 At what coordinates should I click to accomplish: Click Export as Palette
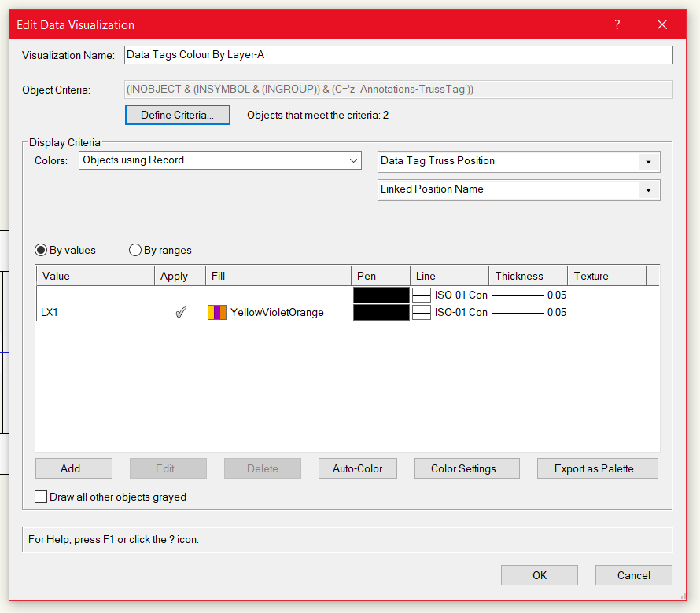point(596,468)
